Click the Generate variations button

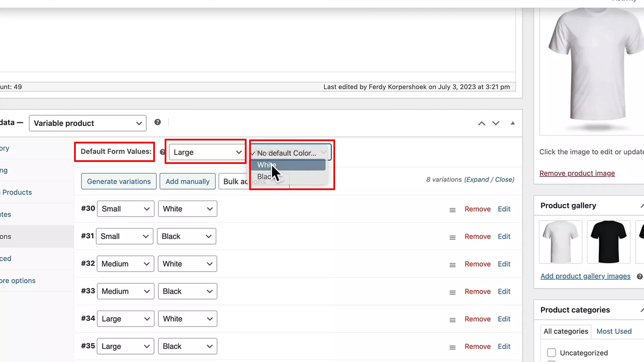coord(118,181)
